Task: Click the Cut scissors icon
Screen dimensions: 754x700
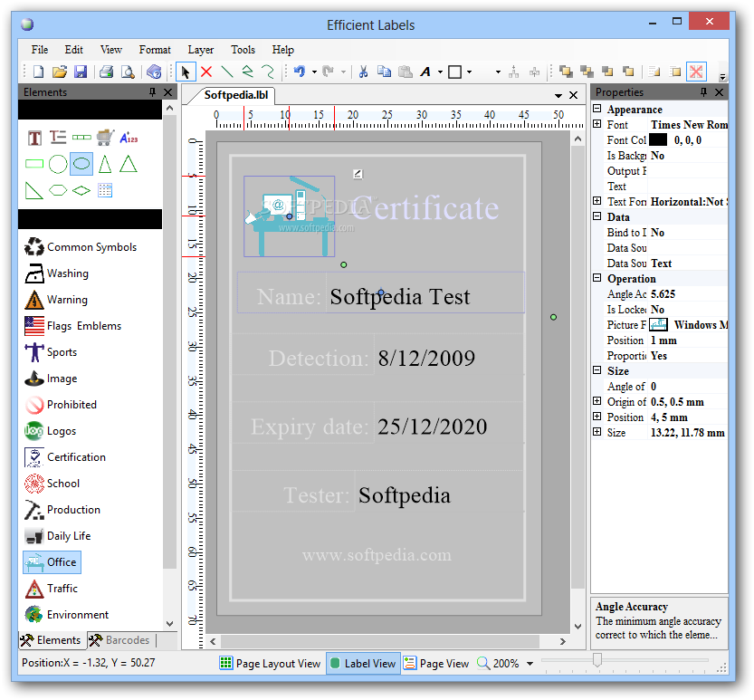Action: [364, 72]
